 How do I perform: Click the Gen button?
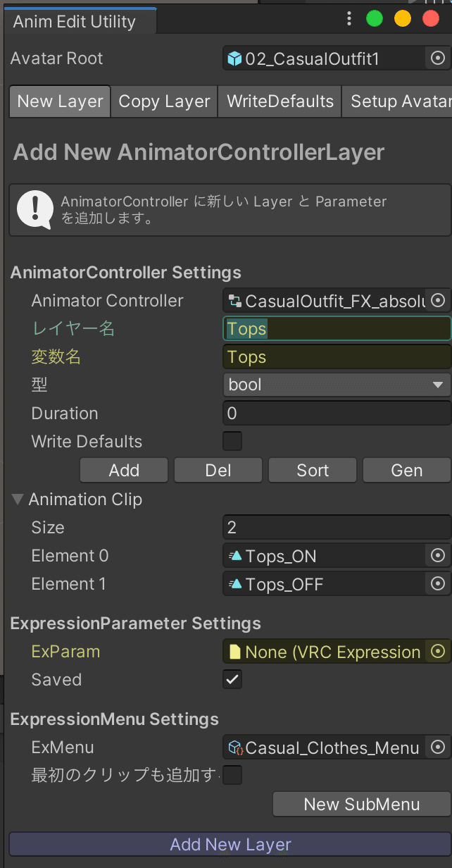406,470
